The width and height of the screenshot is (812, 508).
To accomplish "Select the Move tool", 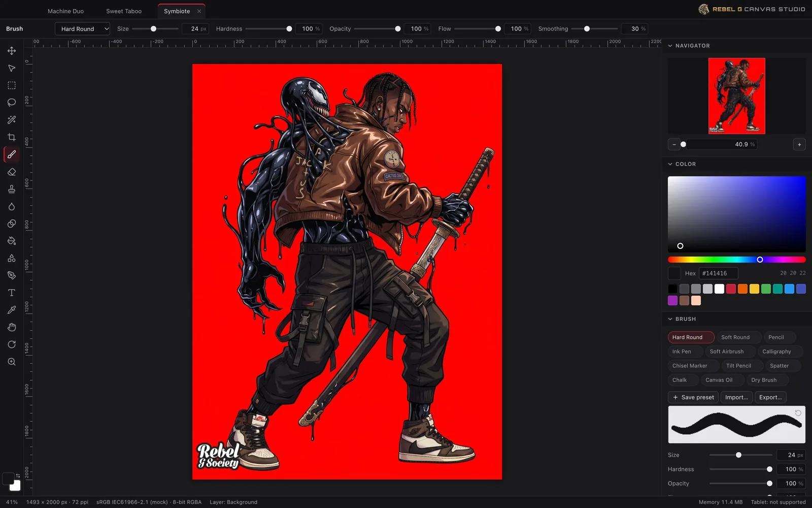I will point(12,51).
